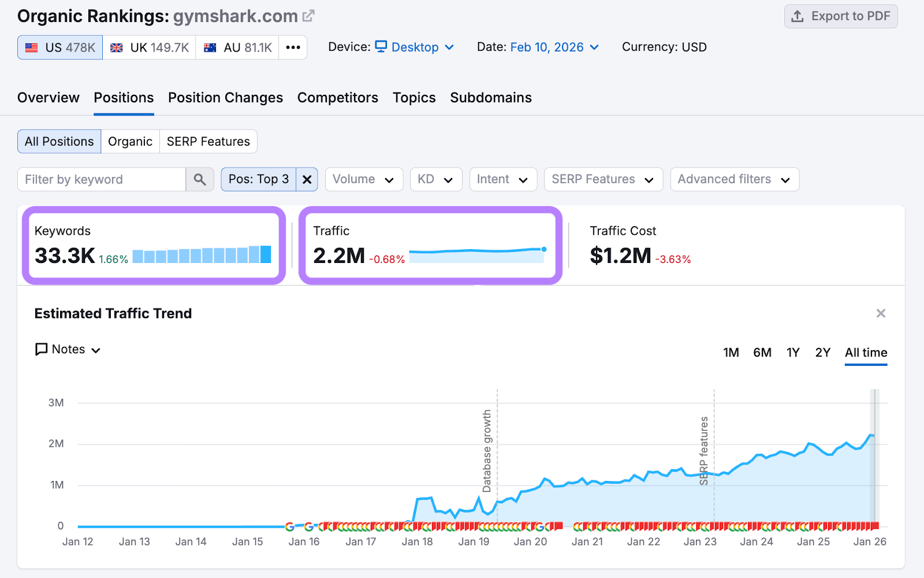Select the AU flag database
The width and height of the screenshot is (924, 578).
237,47
